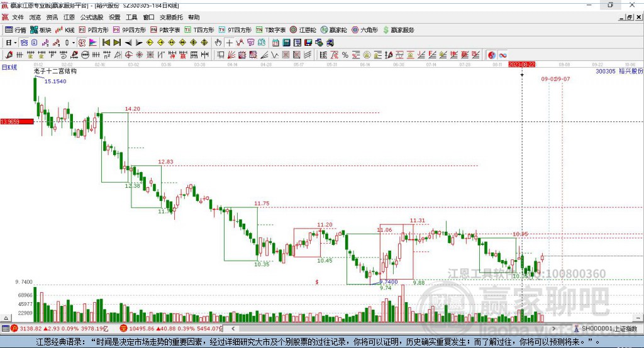This screenshot has height=348, width=644.
Task: Click the highlighted 2023-08-22 date marker
Action: [x=521, y=65]
